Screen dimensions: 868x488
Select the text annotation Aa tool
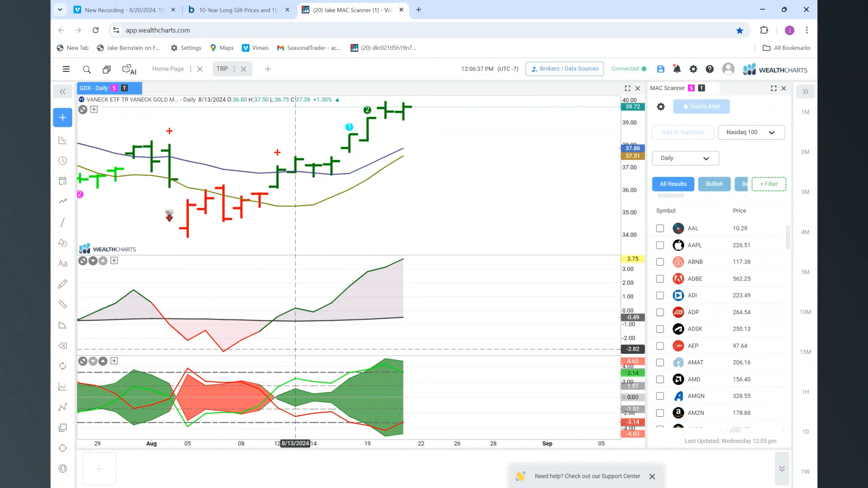pyautogui.click(x=63, y=263)
